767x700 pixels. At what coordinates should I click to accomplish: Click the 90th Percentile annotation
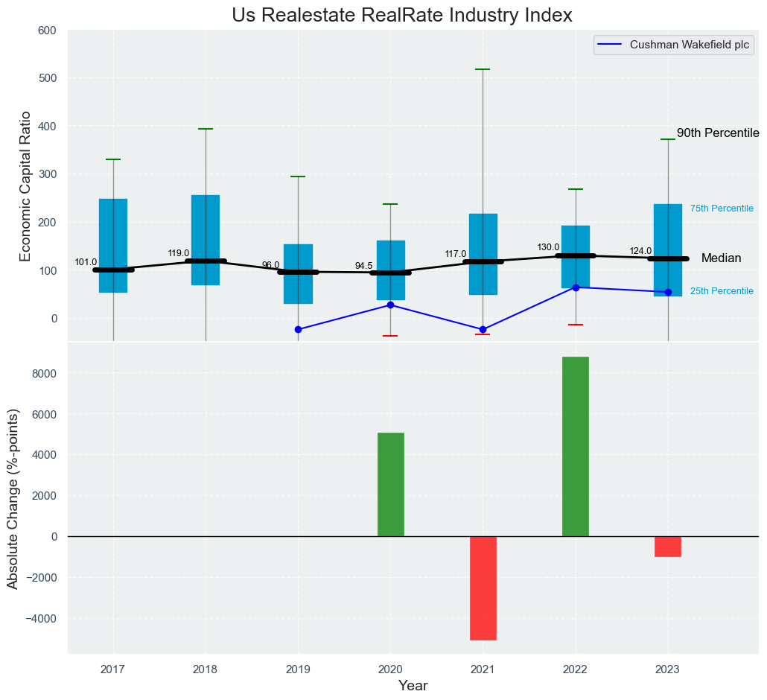click(x=717, y=133)
